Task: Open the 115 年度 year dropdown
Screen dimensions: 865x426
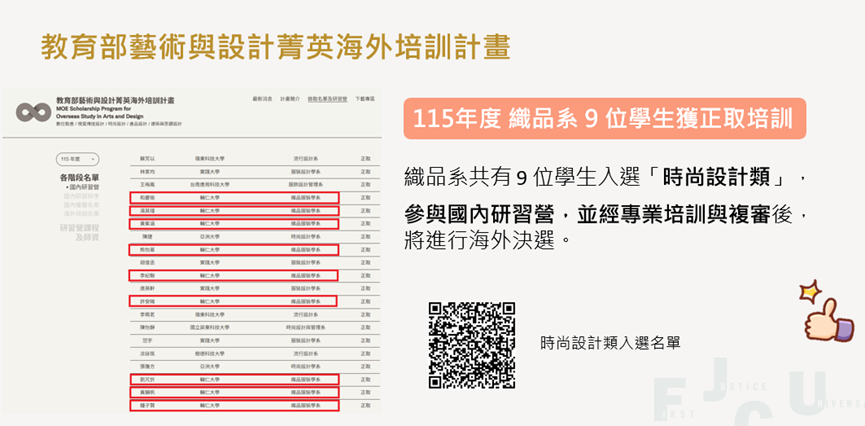Action: point(77,159)
